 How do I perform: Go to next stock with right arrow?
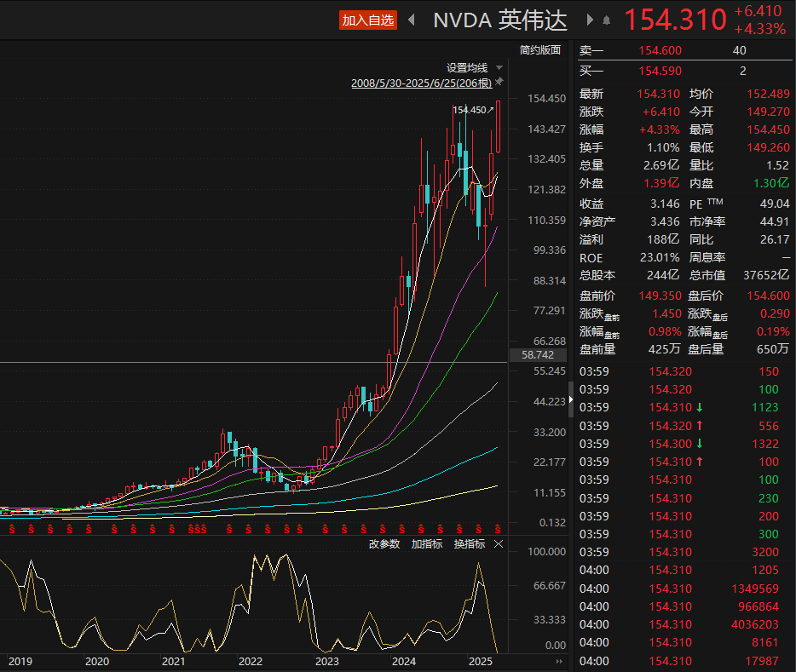590,20
